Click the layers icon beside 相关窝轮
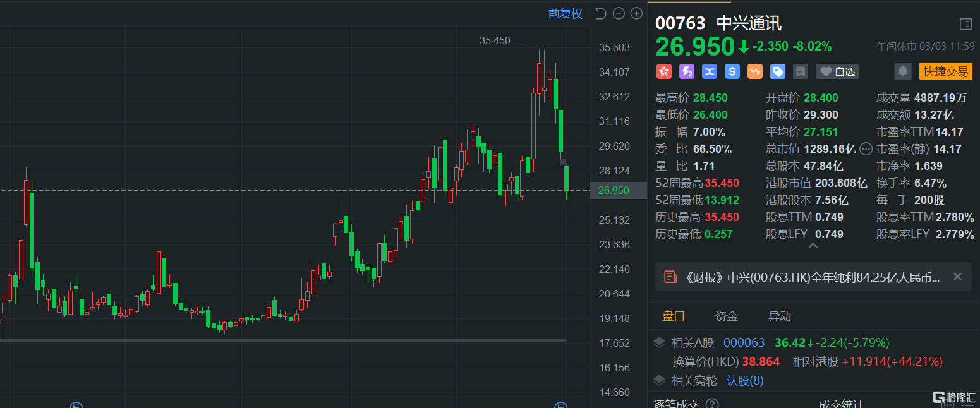The image size is (980, 408). pos(659,381)
